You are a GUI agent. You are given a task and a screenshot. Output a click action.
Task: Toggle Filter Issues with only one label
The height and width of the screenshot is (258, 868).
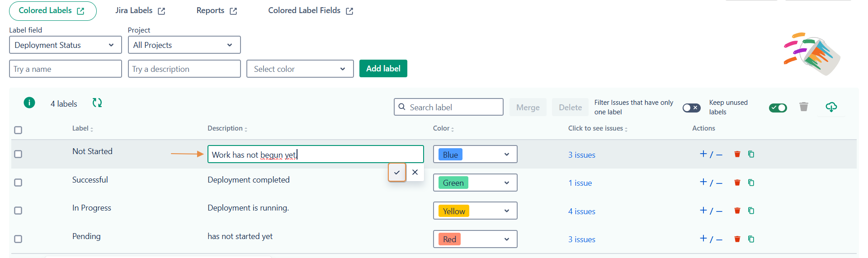(691, 108)
